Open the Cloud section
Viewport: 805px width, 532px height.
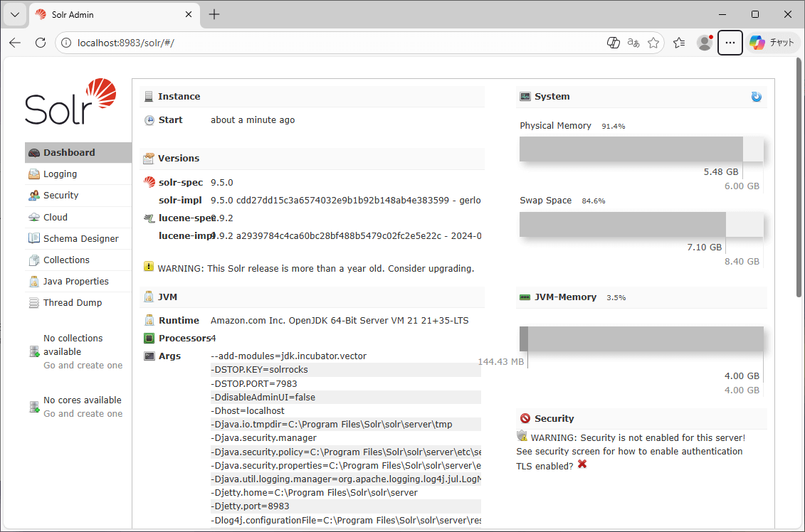coord(55,218)
